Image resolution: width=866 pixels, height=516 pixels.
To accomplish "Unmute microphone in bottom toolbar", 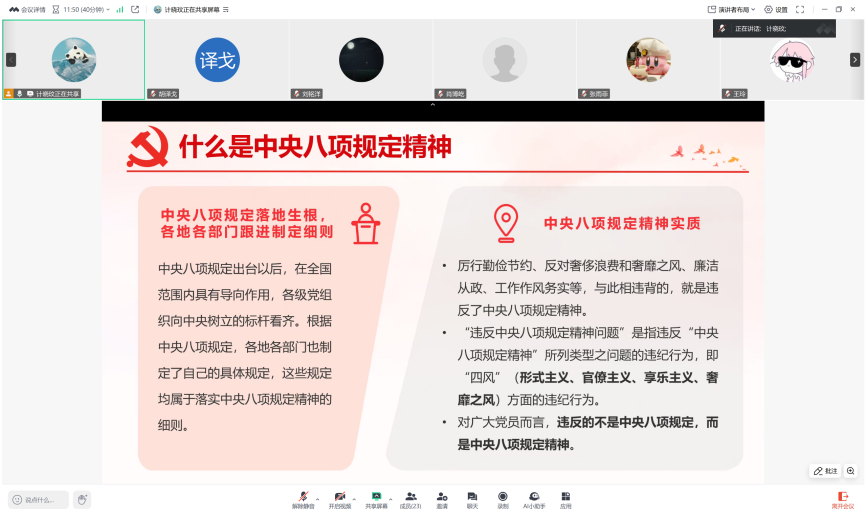I will (303, 498).
